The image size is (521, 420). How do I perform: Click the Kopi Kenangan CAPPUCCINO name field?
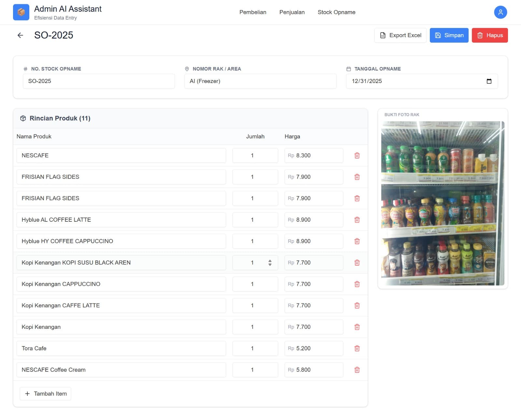tap(121, 284)
